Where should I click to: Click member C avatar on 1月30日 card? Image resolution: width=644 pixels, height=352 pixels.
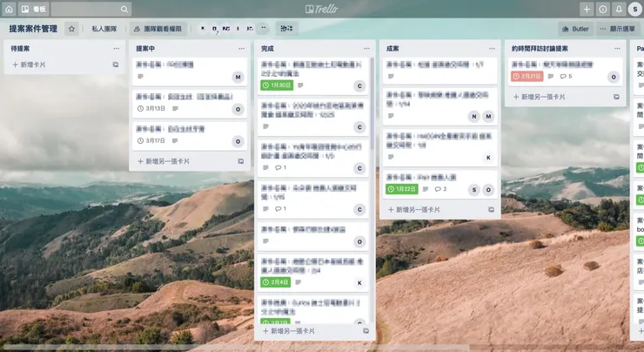(x=359, y=85)
